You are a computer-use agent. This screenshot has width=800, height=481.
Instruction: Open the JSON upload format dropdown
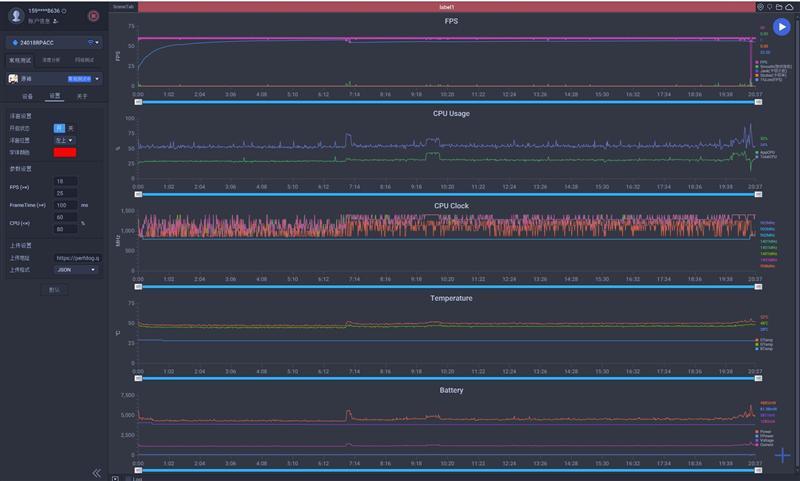[x=76, y=269]
